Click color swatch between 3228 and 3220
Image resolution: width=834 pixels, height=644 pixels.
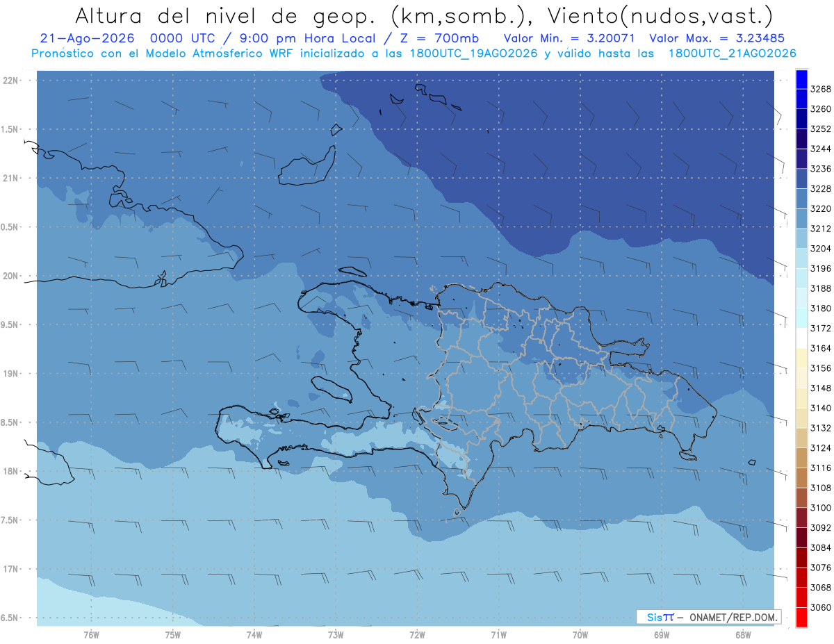pos(801,198)
